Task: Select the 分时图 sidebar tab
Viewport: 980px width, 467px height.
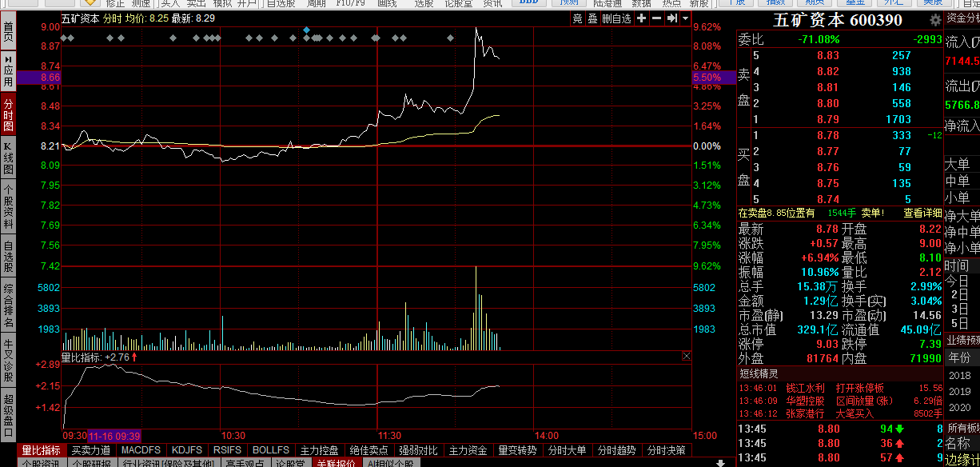Action: click(8, 115)
